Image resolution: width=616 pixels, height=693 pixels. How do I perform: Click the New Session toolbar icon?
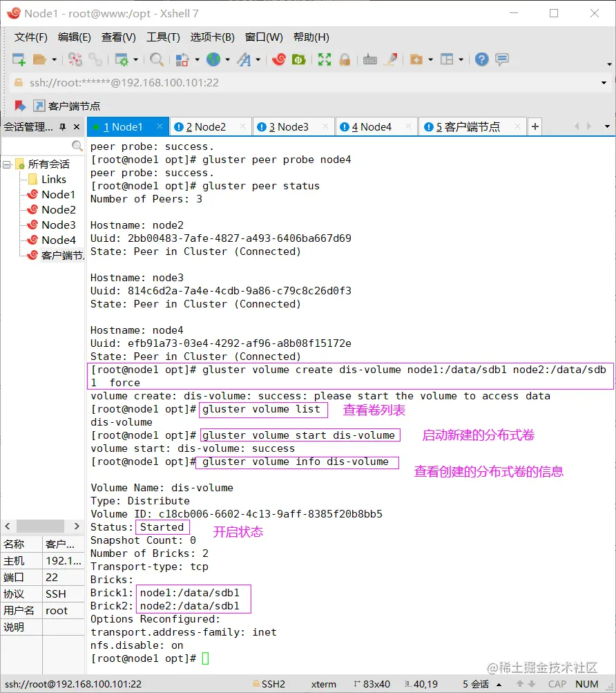tap(19, 59)
